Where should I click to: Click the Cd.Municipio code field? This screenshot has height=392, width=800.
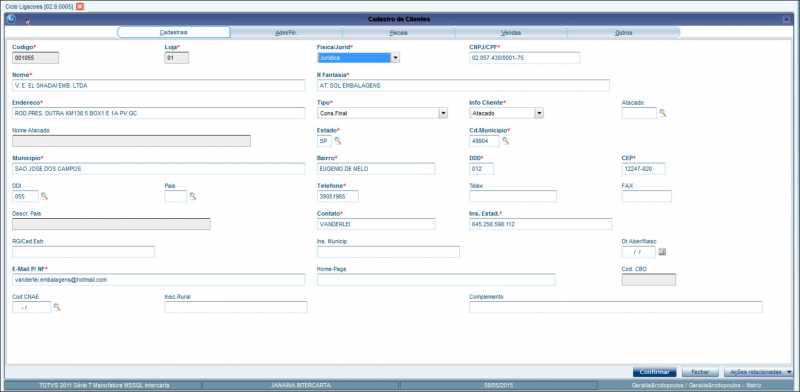click(x=484, y=141)
